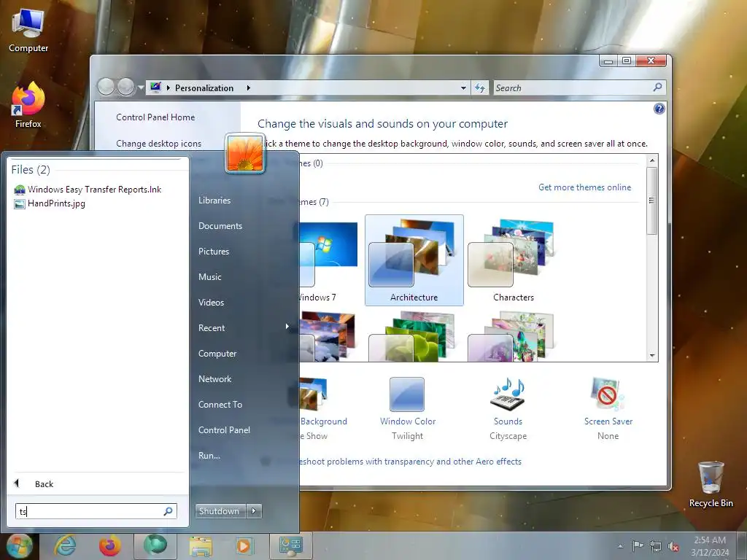Image resolution: width=747 pixels, height=560 pixels.
Task: Open HandPrints.jpg search result
Action: (x=50, y=204)
